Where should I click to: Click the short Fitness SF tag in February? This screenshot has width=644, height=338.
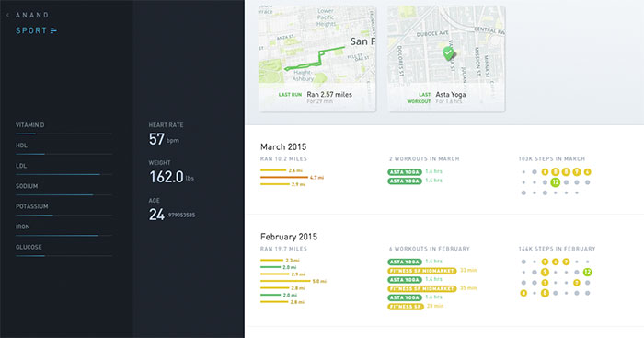(x=406, y=307)
